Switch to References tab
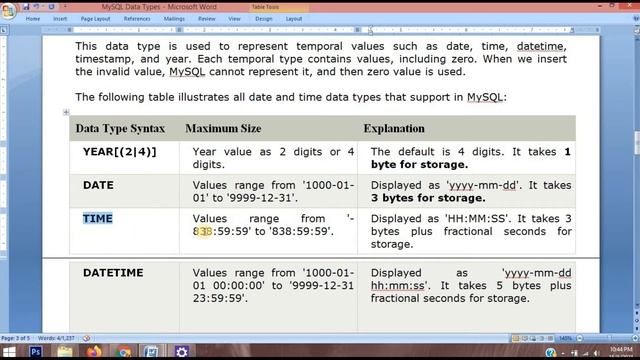This screenshot has width=640, height=360. click(137, 19)
